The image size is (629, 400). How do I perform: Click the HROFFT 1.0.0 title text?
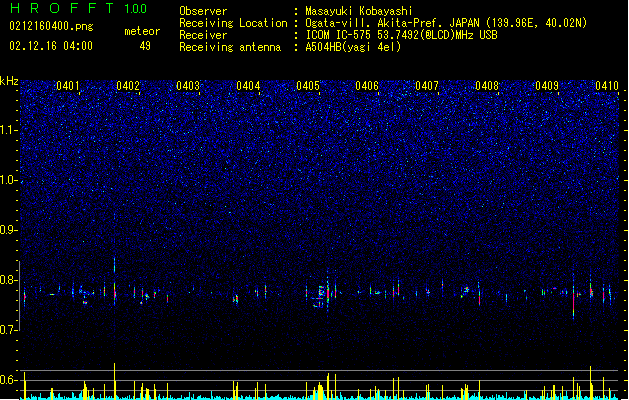pos(79,8)
